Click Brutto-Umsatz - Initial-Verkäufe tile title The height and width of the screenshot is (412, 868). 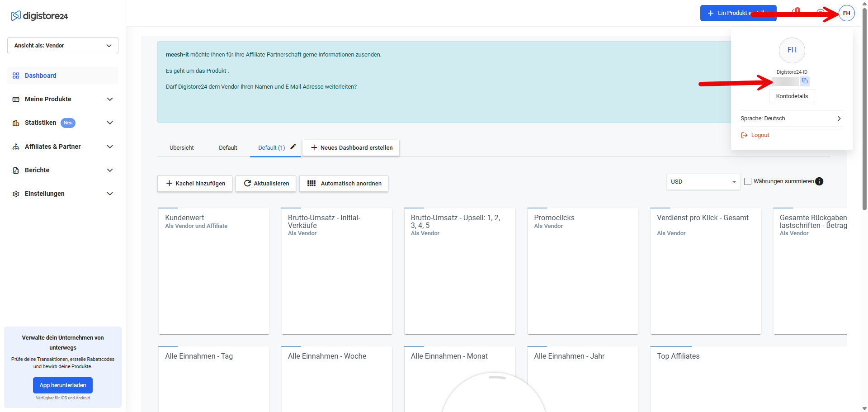pyautogui.click(x=324, y=222)
